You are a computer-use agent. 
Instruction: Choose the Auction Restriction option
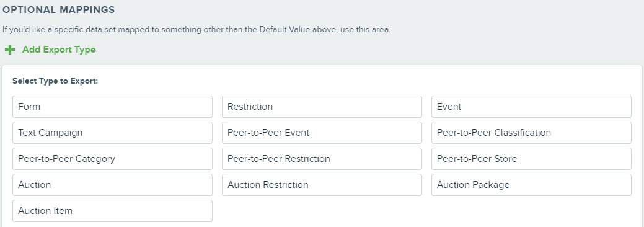322,185
